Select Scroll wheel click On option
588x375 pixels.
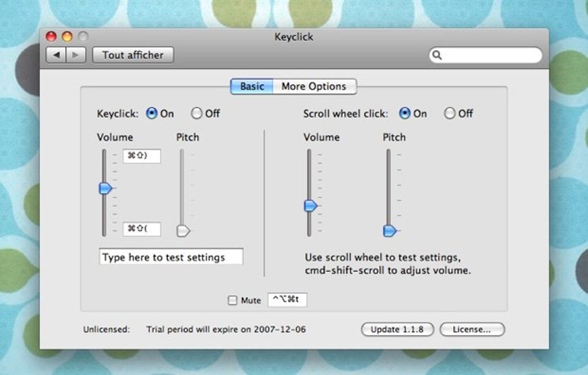point(405,113)
